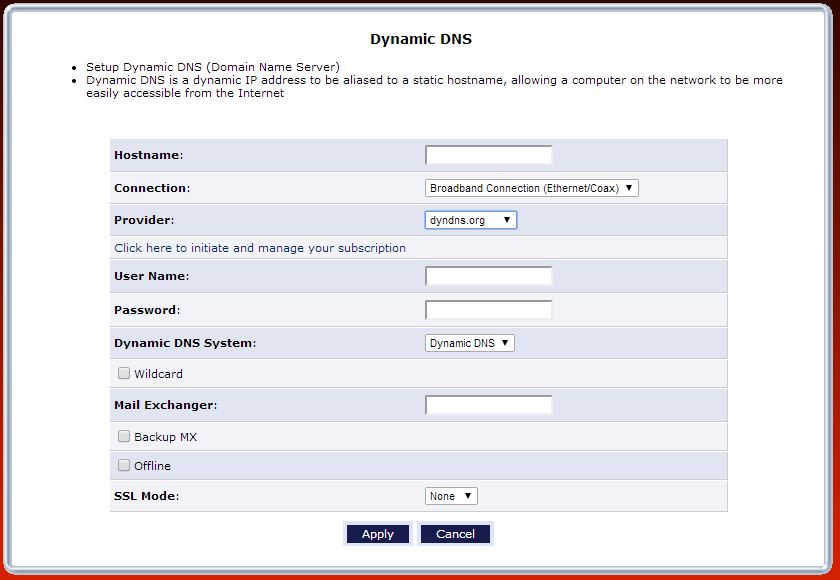
Task: Focus the User Name field
Action: (x=489, y=276)
